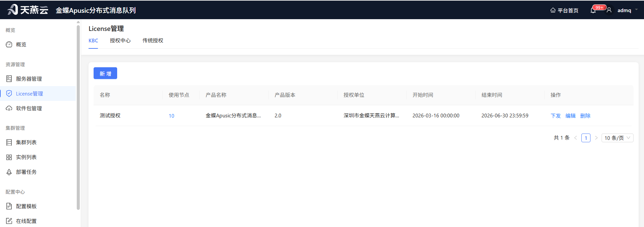
Task: Open 配置模板 menu item
Action: pos(38,206)
